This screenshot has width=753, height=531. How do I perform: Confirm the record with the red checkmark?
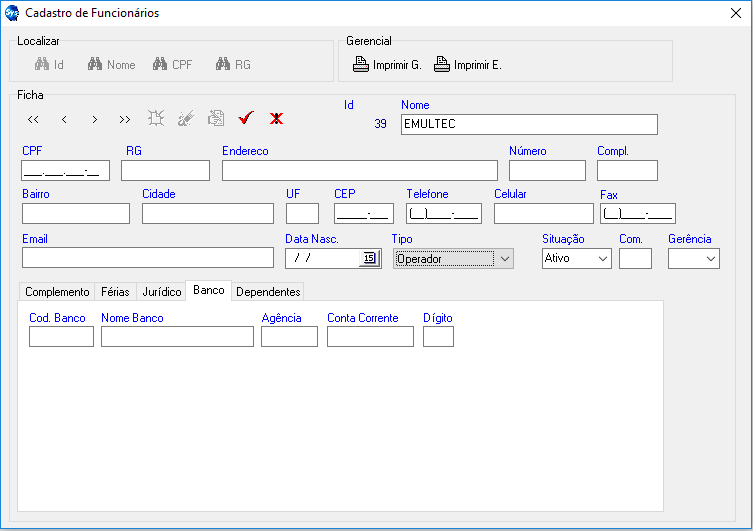[246, 118]
